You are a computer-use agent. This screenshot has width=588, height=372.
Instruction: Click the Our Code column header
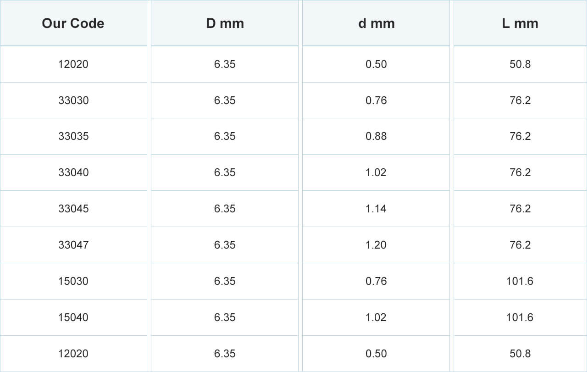(x=73, y=23)
